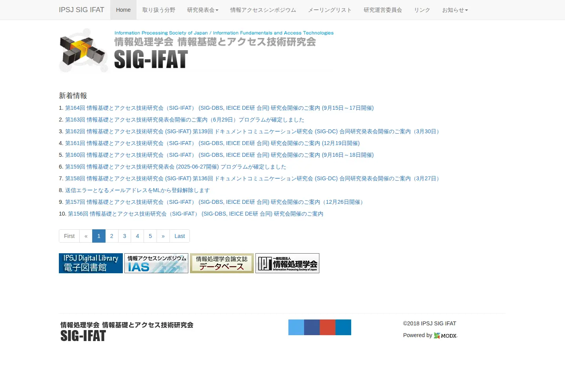The width and height of the screenshot is (565, 392).
Task: Open the 第157回 研究会 12月26日開催 link
Action: [x=215, y=202]
